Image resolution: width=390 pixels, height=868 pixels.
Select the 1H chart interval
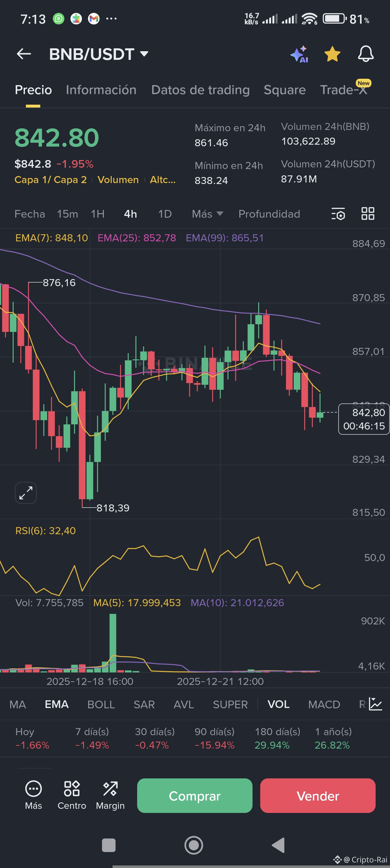(97, 214)
